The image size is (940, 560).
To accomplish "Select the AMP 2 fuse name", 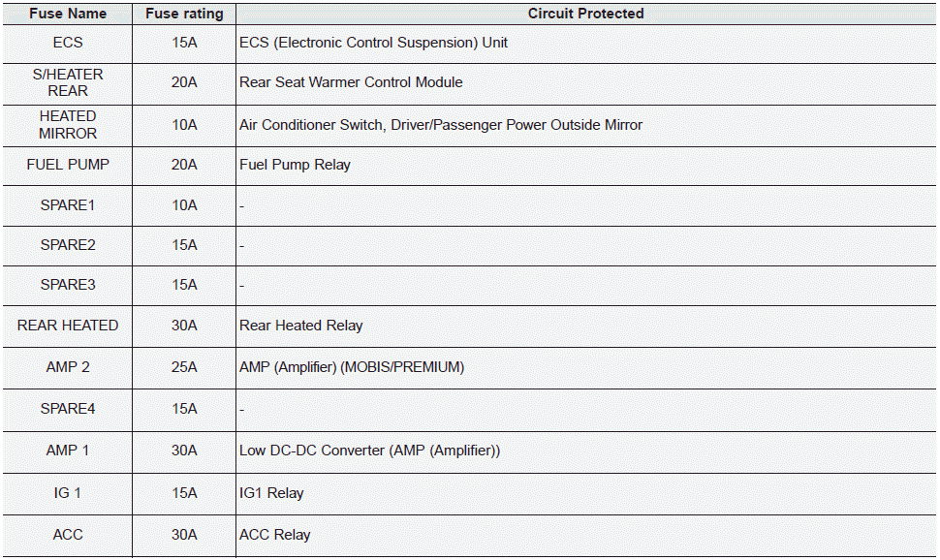I will coord(68,367).
